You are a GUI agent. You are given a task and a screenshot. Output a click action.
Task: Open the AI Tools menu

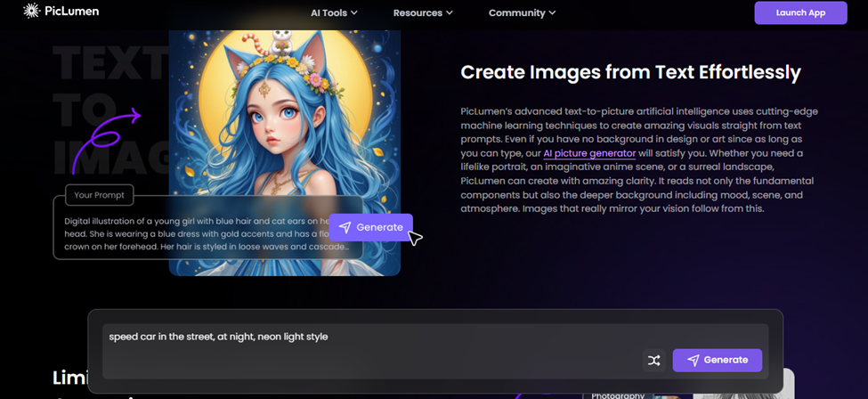click(334, 12)
